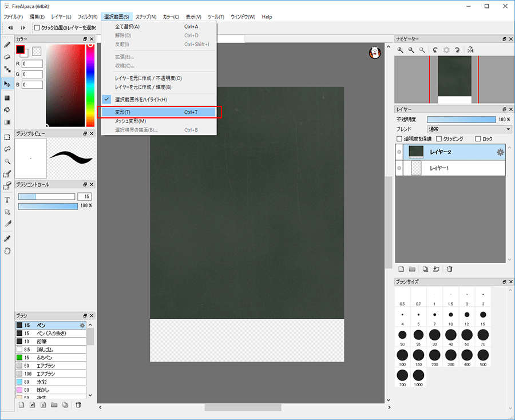Zoom in using the Navigator magnifier
Image resolution: width=515 pixels, height=420 pixels.
tap(401, 50)
